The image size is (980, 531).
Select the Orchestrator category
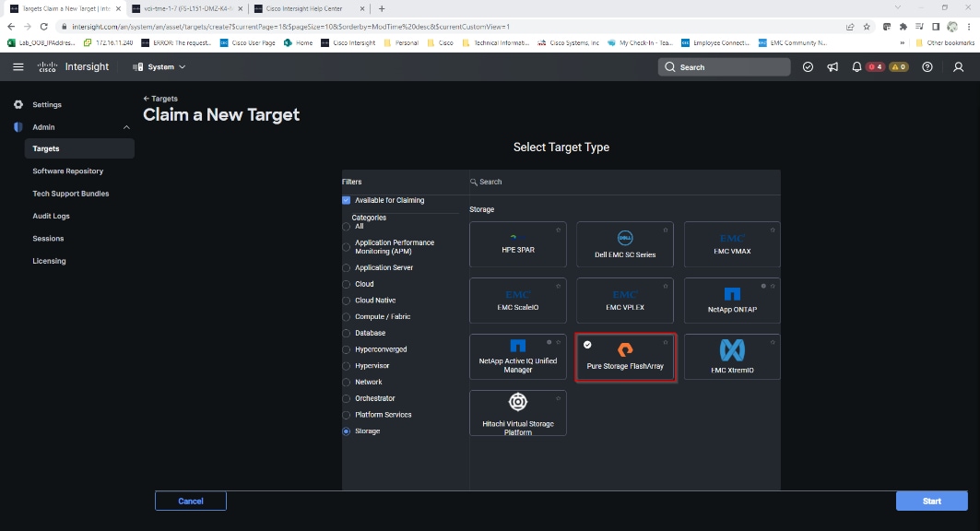coord(347,398)
